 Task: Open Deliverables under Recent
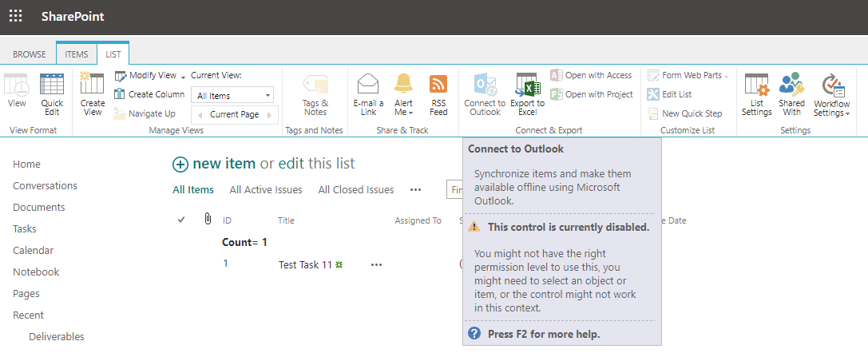point(57,337)
